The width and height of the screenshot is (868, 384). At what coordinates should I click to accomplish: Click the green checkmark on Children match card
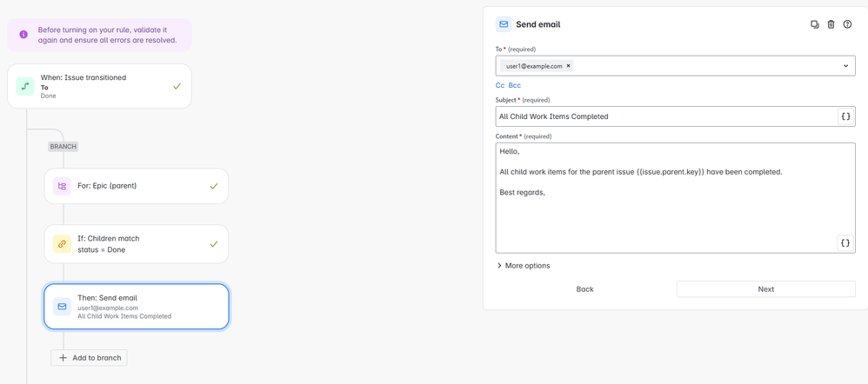coord(214,244)
